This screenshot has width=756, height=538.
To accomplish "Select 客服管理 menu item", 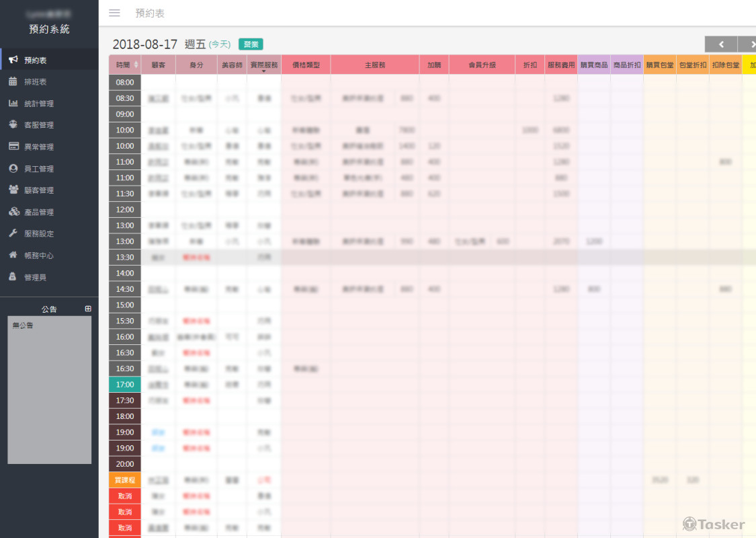I will (x=38, y=125).
